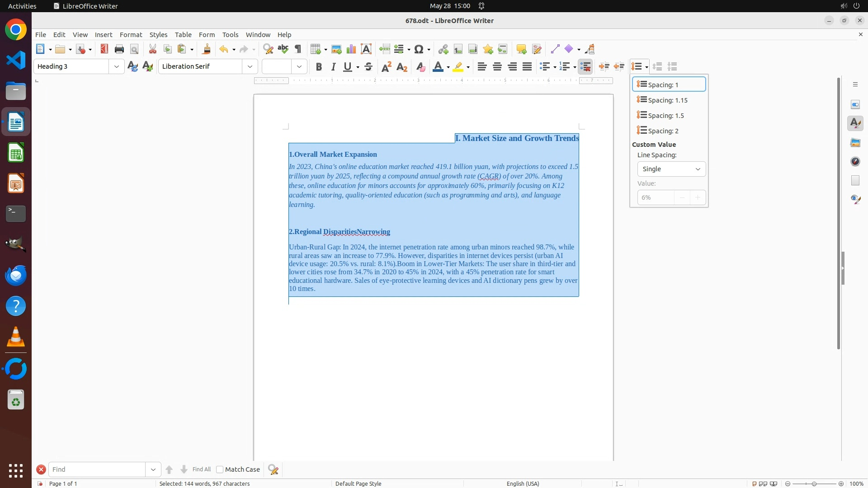Image resolution: width=868 pixels, height=488 pixels.
Task: Click the zoom slider in status bar
Action: (x=814, y=483)
